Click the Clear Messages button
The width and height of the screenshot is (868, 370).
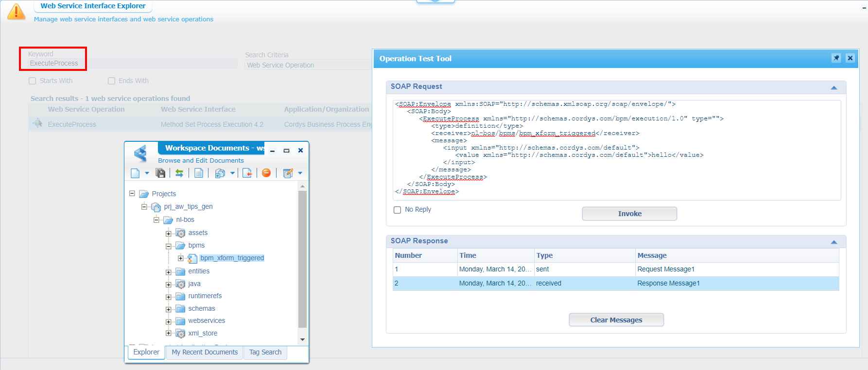coord(616,320)
